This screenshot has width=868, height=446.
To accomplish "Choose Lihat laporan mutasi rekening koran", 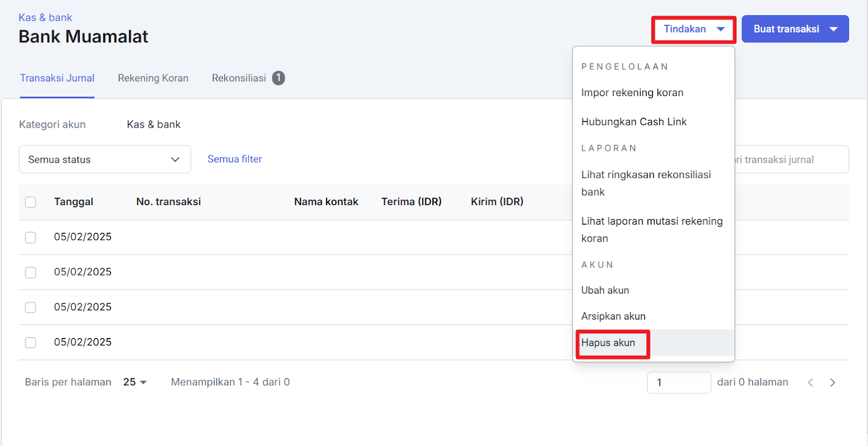I will [654, 230].
